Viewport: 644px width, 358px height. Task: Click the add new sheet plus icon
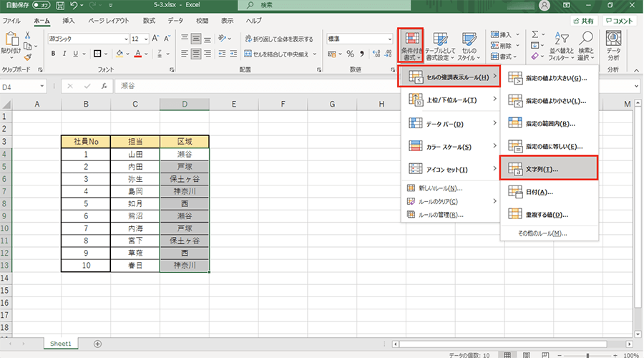coord(97,344)
